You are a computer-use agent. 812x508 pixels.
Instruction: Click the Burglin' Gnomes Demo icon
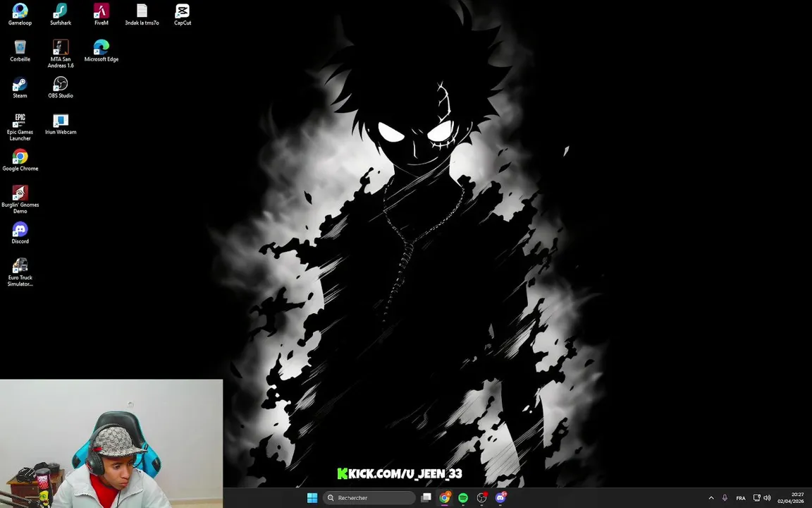(x=20, y=199)
